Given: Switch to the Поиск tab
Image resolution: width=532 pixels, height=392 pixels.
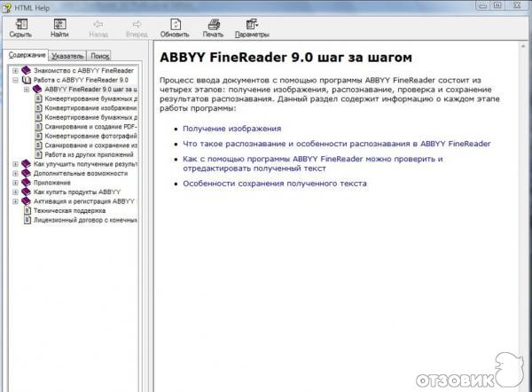Looking at the screenshot, I should [x=100, y=55].
